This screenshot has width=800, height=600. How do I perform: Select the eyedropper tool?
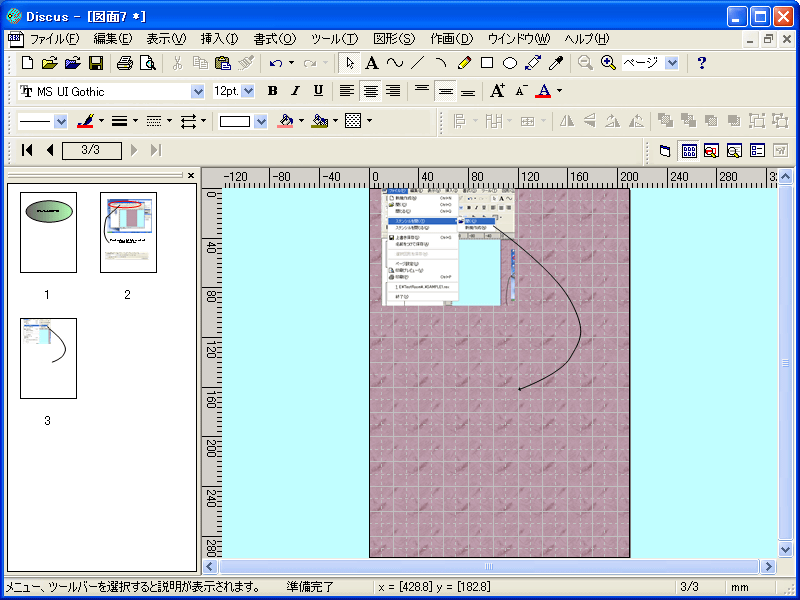(556, 63)
